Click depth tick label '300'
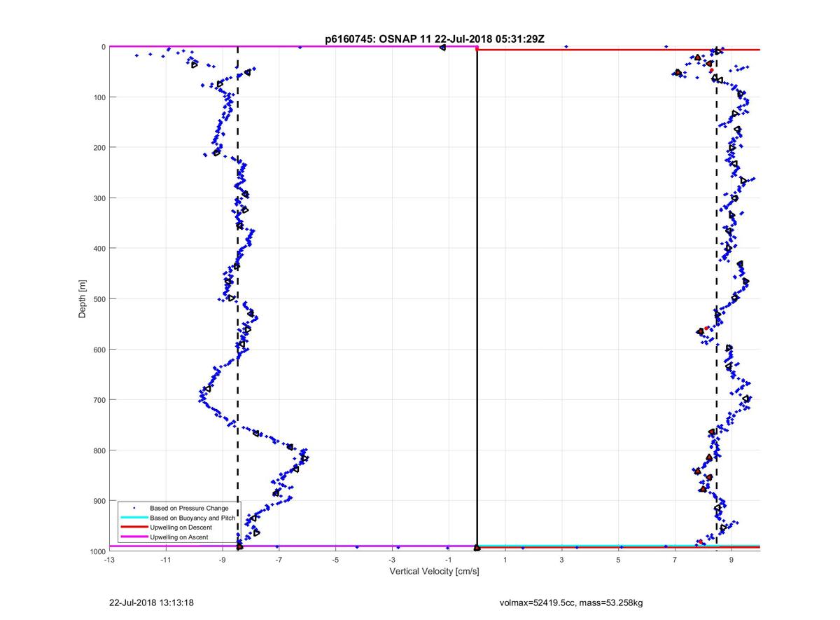Image resolution: width=840 pixels, height=620 pixels. (99, 198)
